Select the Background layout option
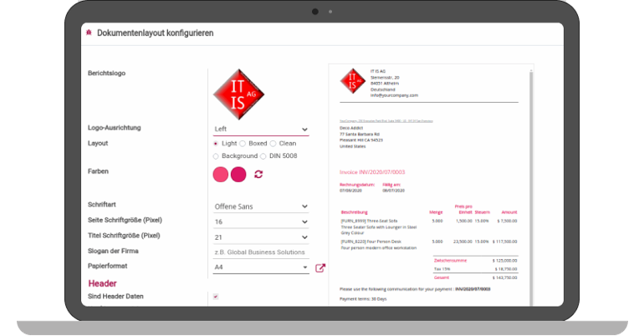644x336 pixels. pos(216,156)
